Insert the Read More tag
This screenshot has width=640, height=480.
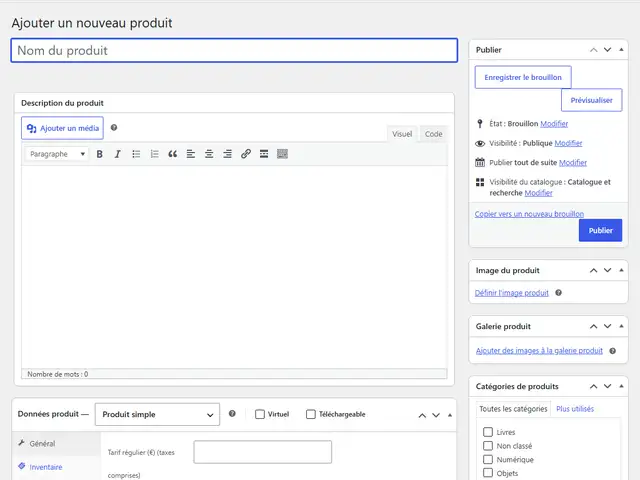pos(264,154)
